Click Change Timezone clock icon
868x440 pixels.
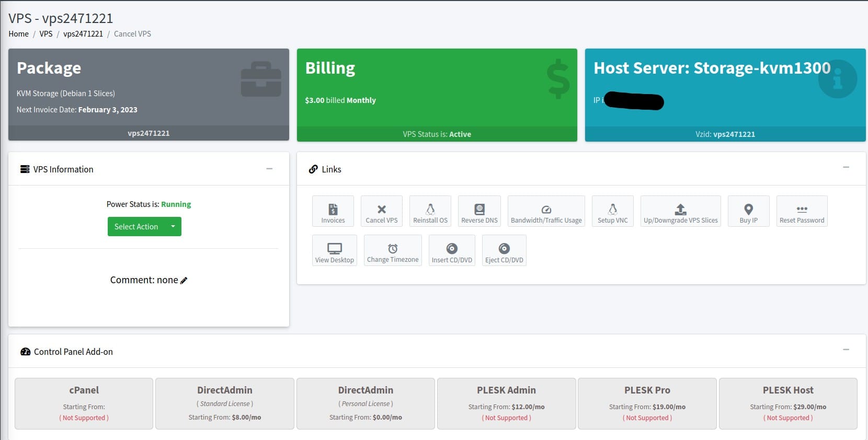[393, 249]
